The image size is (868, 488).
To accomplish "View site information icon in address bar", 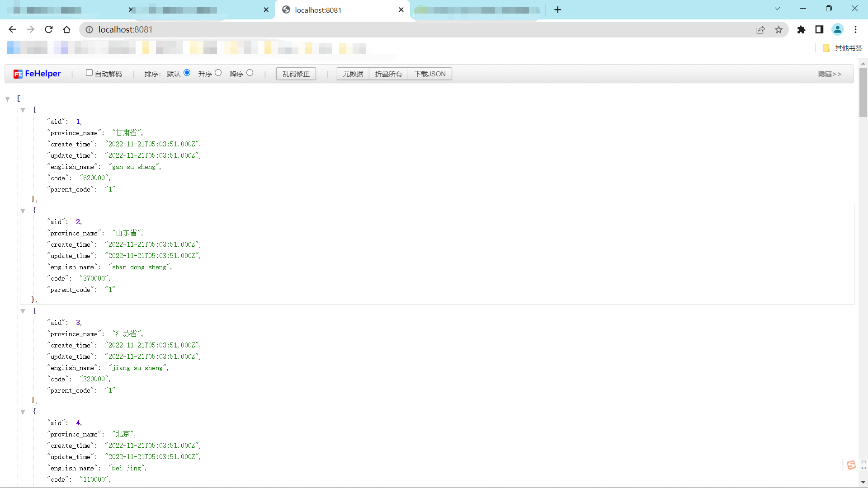I will 90,29.
